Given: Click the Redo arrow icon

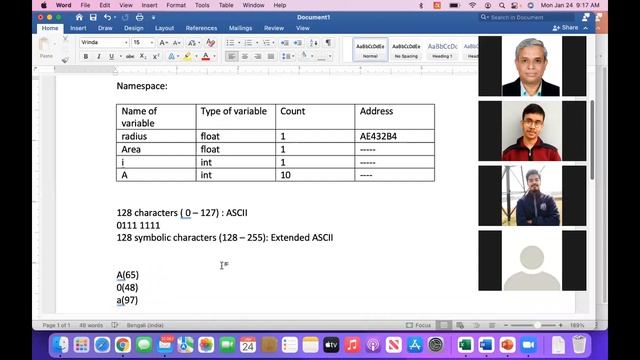Looking at the screenshot, I should click(x=125, y=17).
